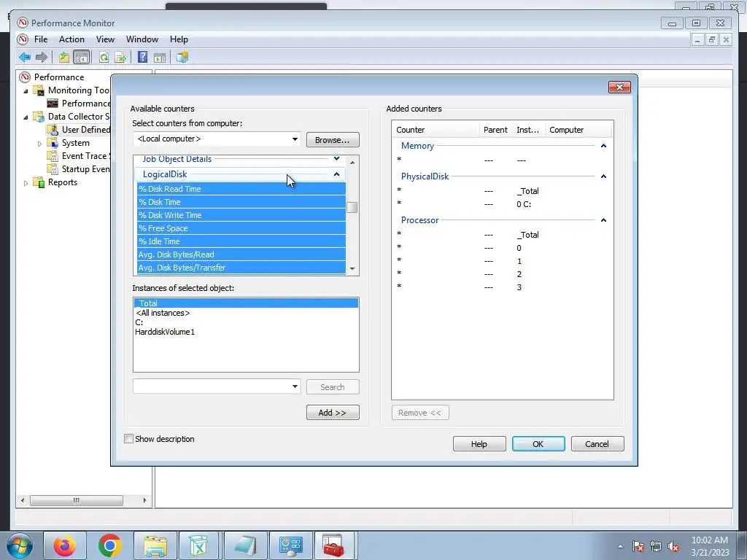Select <All instances> in instances list
The height and width of the screenshot is (560, 747).
coord(246,313)
